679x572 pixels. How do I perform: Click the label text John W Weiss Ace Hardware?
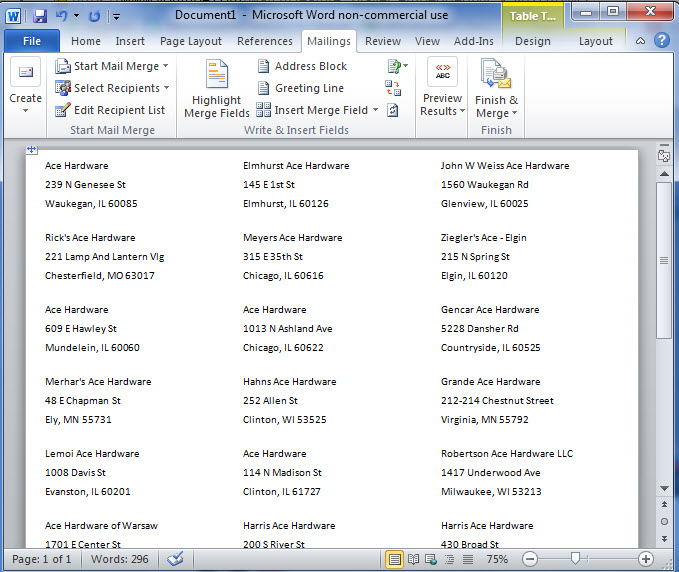(505, 166)
